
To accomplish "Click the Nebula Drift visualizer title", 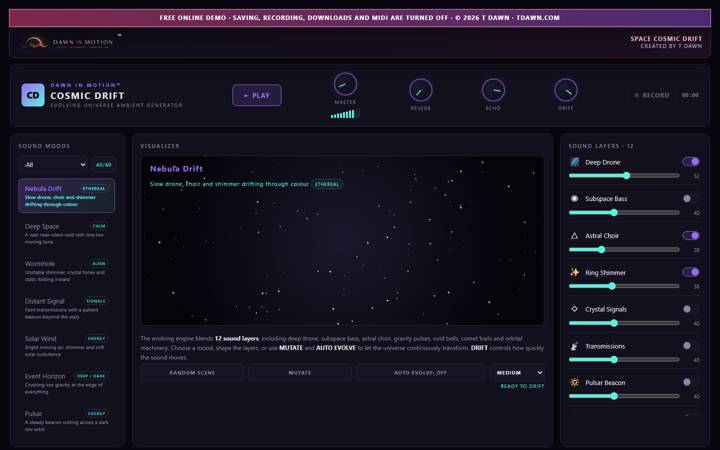I will pyautogui.click(x=176, y=169).
